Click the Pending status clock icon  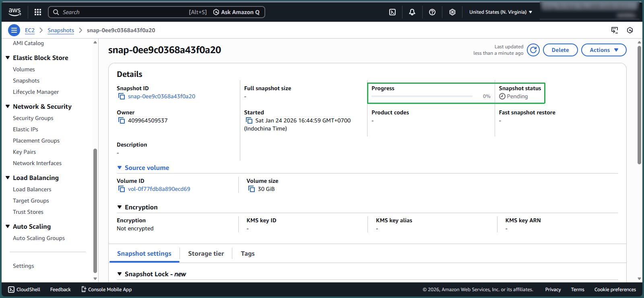tap(502, 96)
